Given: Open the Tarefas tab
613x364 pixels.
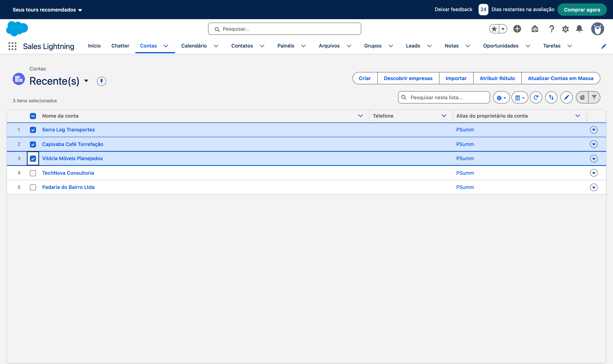Looking at the screenshot, I should (552, 46).
